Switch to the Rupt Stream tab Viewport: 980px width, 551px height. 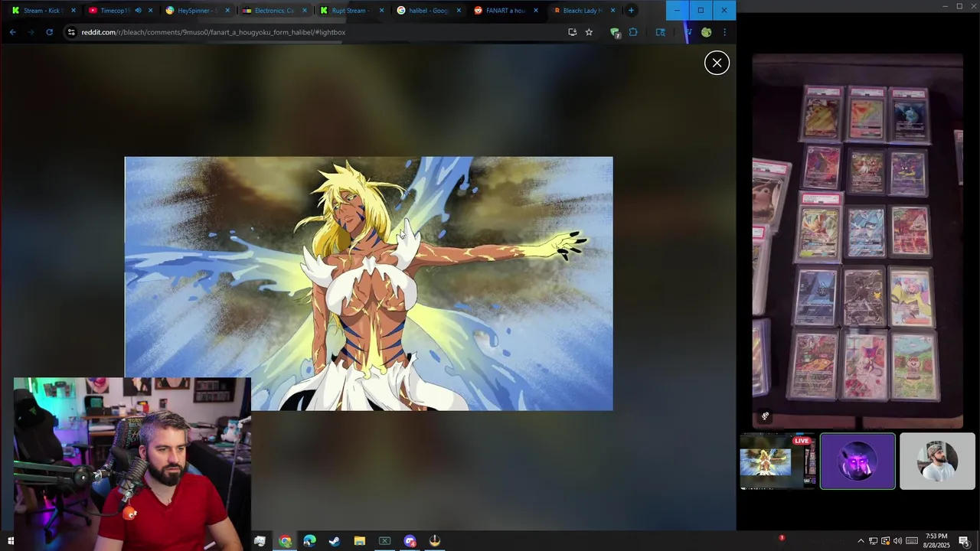(x=350, y=11)
